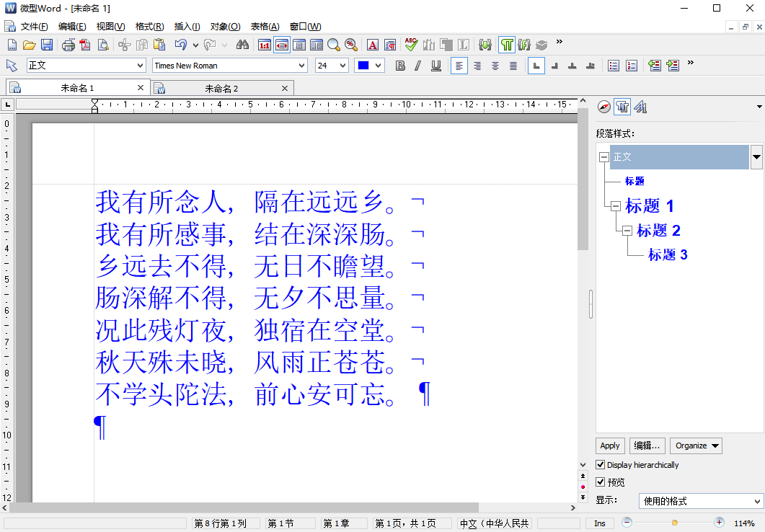Create a new document with toolbar icon

[x=12, y=45]
